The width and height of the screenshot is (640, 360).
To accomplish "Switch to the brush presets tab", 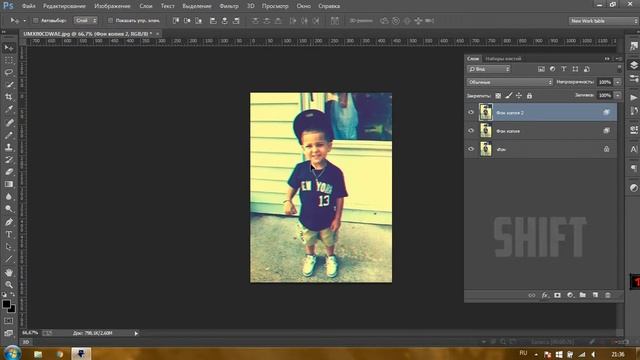I will pos(503,59).
